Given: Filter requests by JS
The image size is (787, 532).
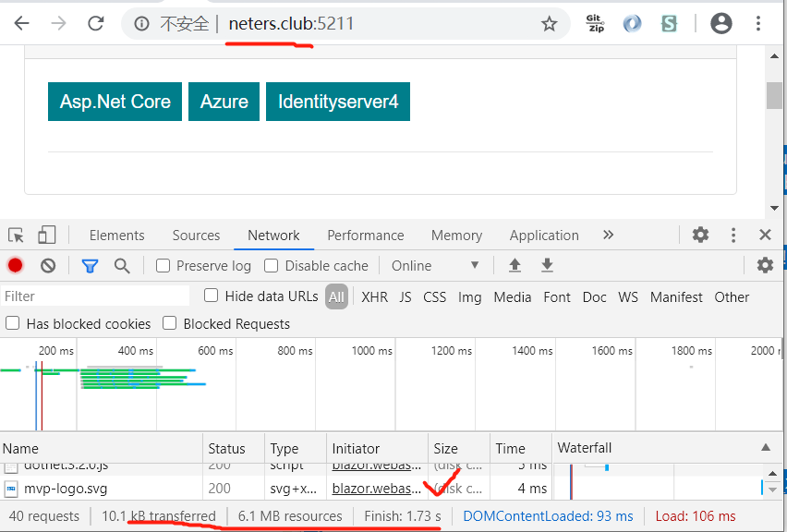Looking at the screenshot, I should pyautogui.click(x=406, y=297).
